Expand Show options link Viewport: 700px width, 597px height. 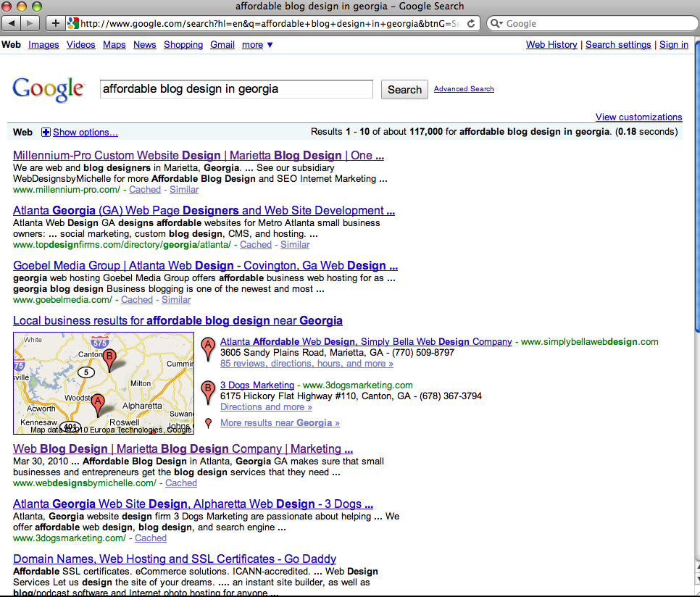coord(86,132)
